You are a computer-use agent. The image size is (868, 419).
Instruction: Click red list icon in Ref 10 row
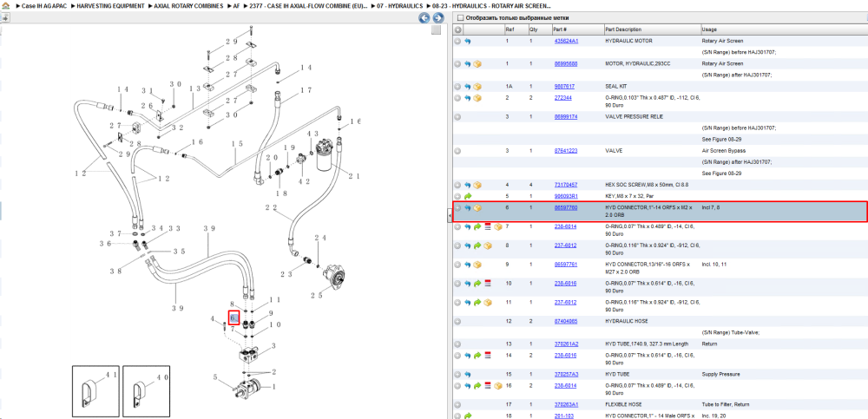[x=488, y=284]
